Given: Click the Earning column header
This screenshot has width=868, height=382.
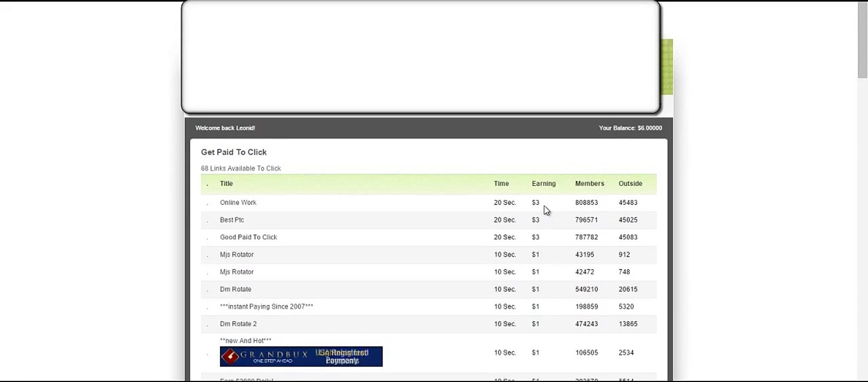Looking at the screenshot, I should pos(544,184).
